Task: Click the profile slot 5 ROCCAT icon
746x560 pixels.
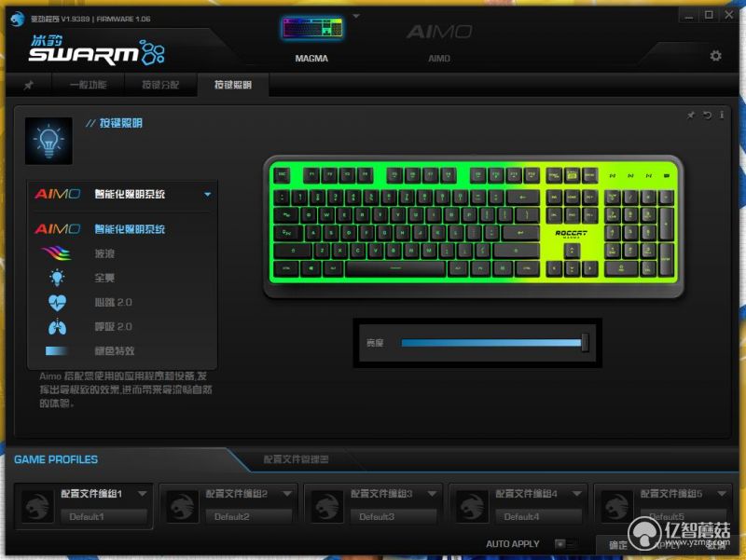Action: (616, 507)
